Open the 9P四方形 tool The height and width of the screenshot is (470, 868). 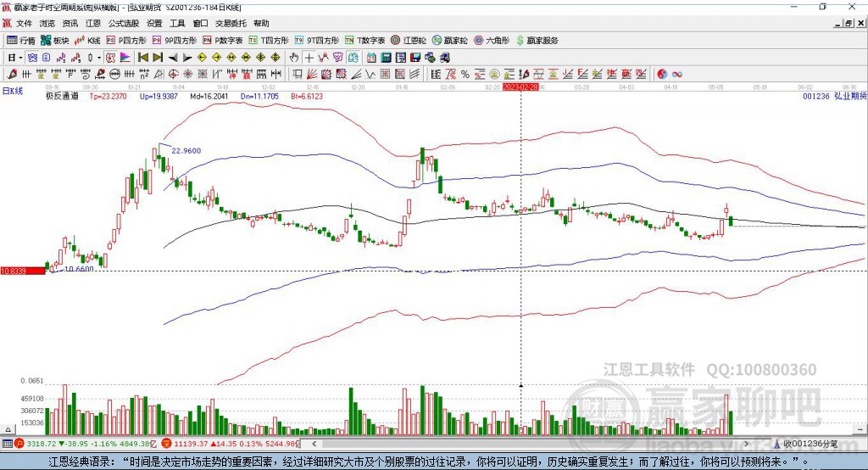[175, 41]
